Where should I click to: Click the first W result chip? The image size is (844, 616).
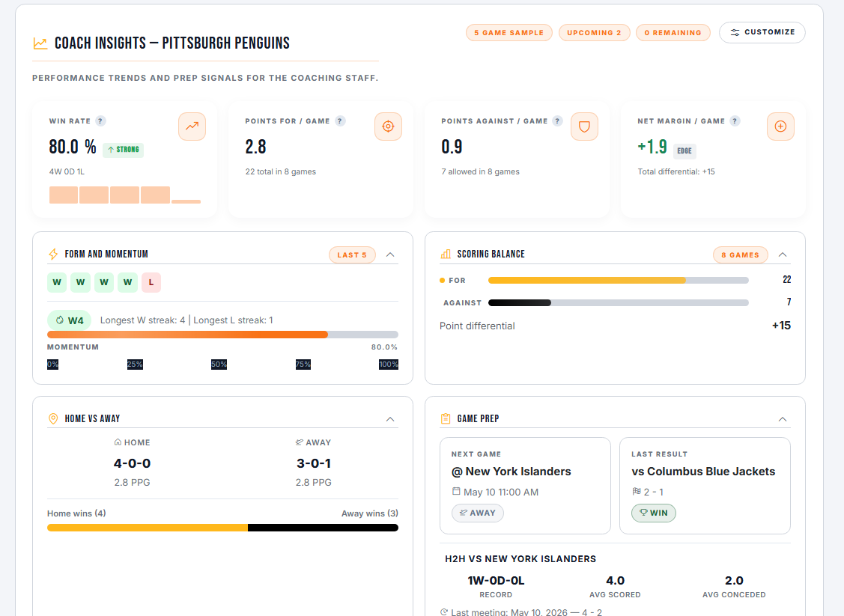tap(57, 282)
